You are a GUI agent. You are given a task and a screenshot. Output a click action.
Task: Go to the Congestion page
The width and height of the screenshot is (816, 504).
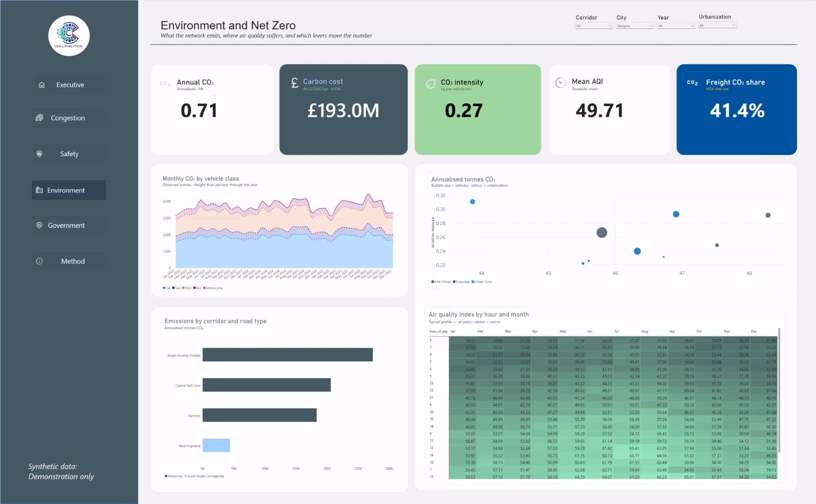pos(69,118)
